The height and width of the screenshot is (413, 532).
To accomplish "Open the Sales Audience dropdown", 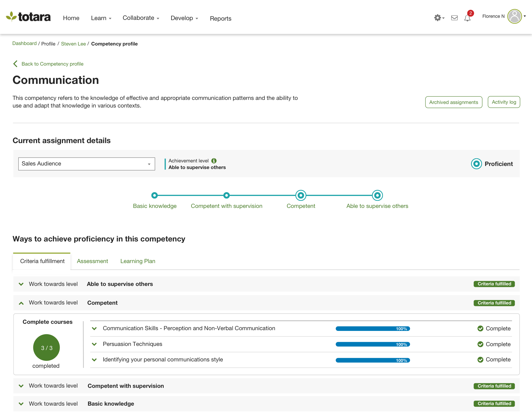I will tap(87, 164).
